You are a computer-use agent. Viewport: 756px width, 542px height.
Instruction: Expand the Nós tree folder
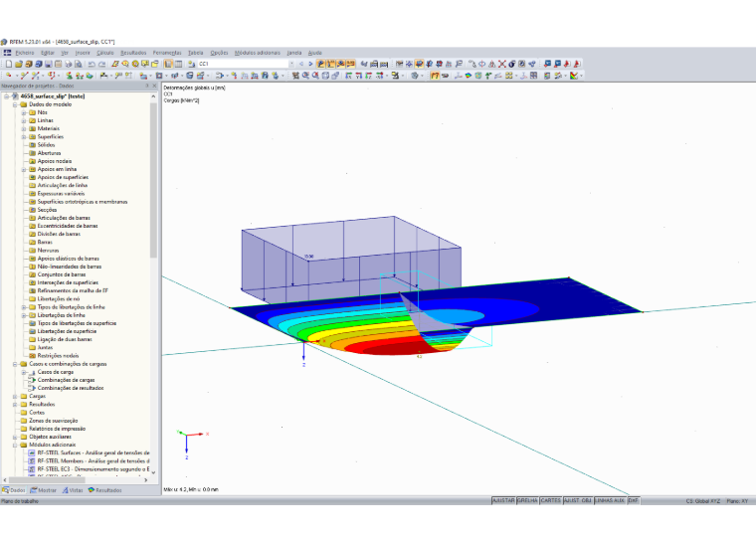point(24,112)
